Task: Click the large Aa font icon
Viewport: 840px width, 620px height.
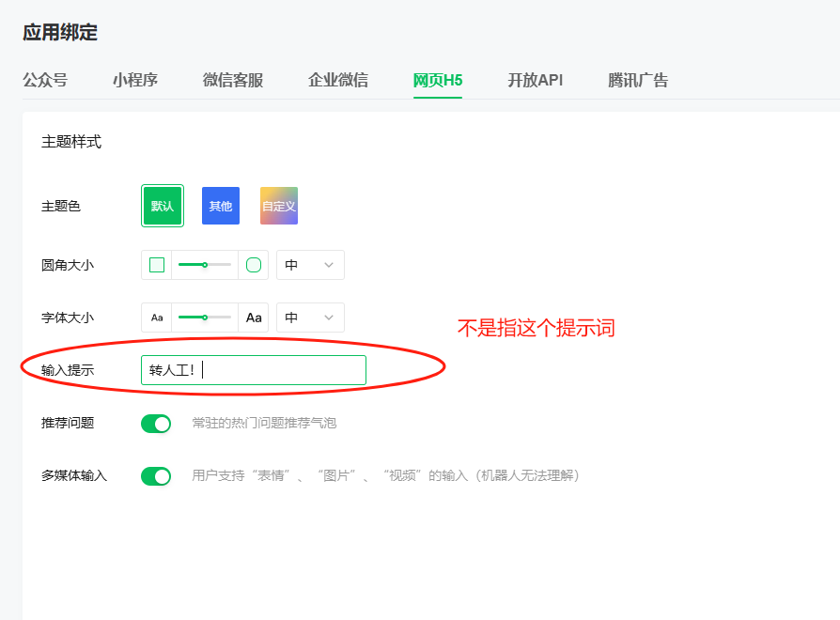Action: (254, 318)
